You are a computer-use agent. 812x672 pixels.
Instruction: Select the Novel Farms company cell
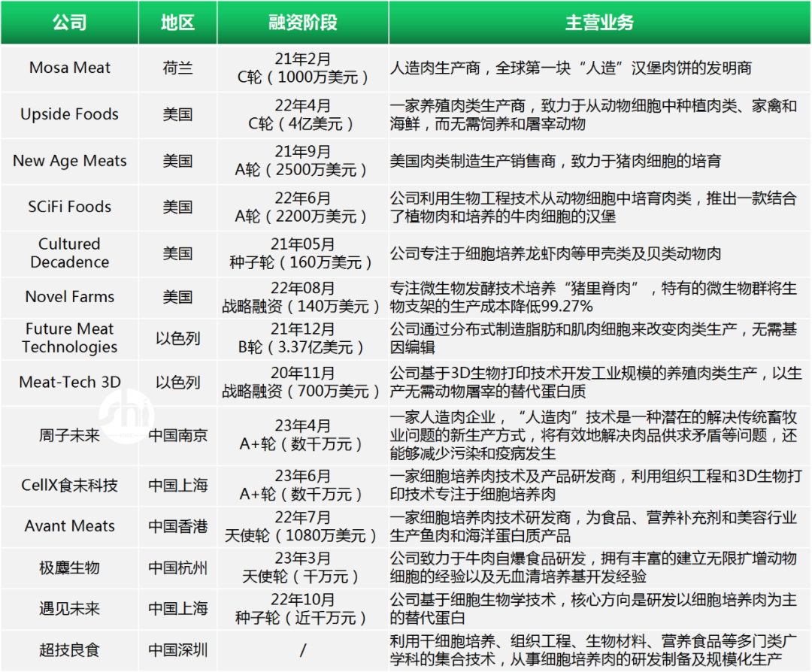click(x=69, y=297)
